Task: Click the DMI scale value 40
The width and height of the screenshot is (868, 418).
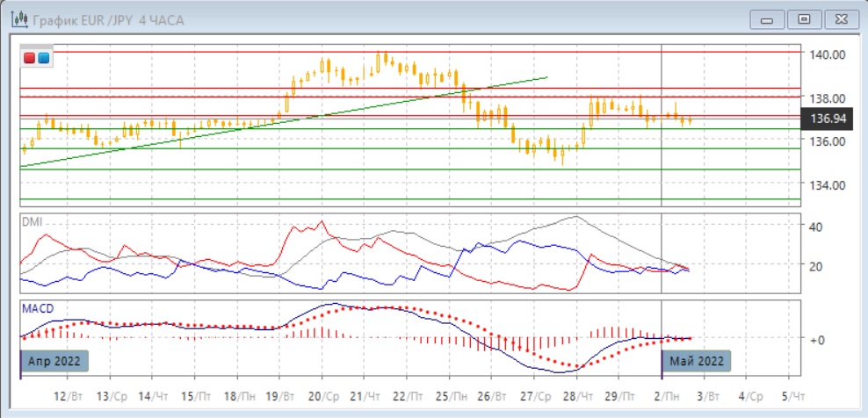Action: click(817, 227)
